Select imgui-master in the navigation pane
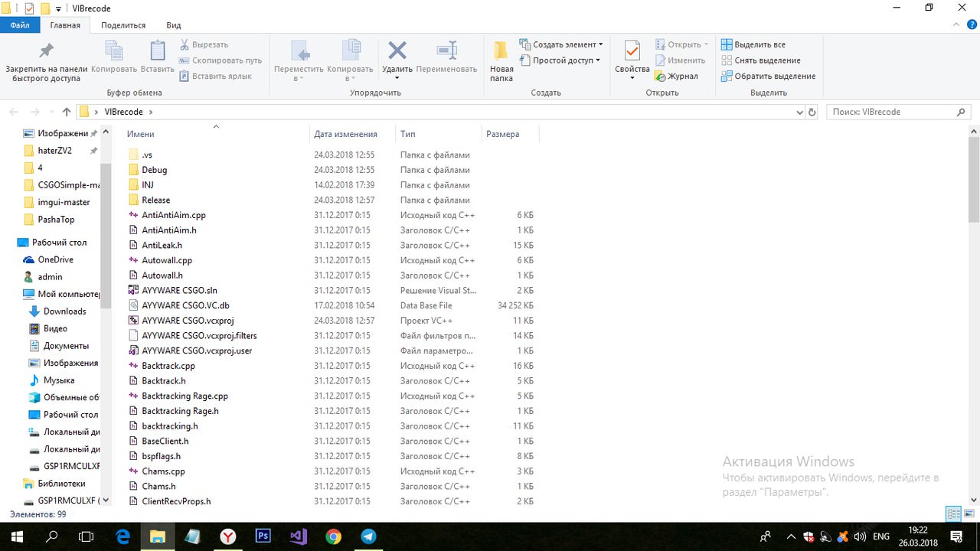 (x=64, y=202)
